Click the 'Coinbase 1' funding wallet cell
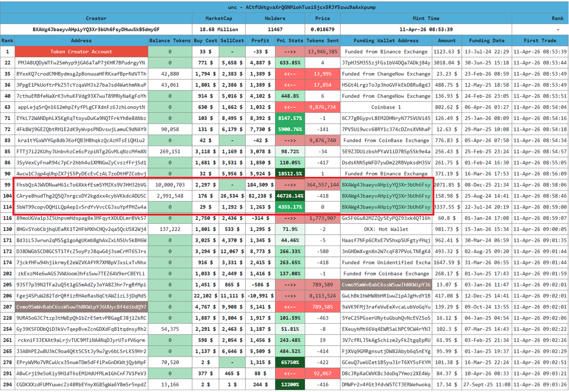This screenshot has width=569, height=392. (386, 107)
